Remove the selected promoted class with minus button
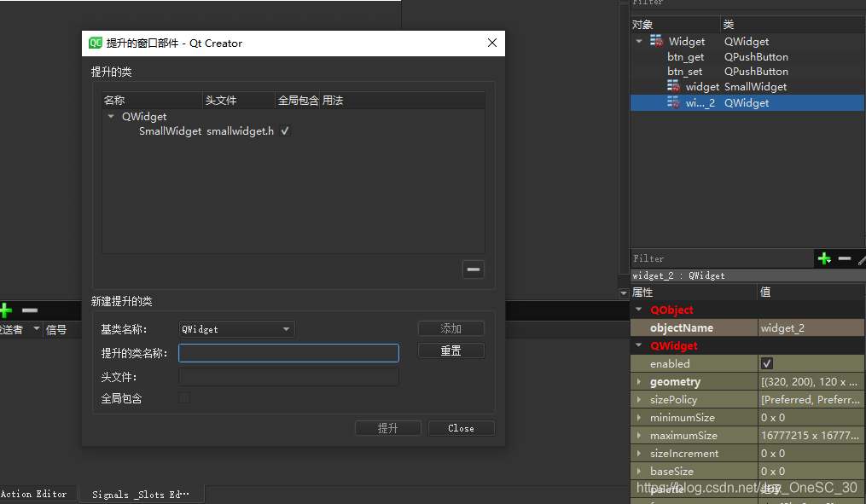The image size is (866, 504). coord(474,269)
